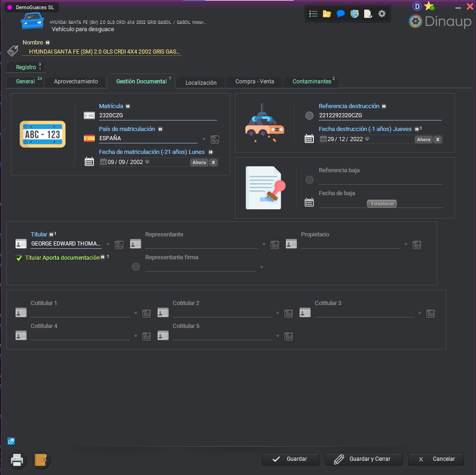Click the printer icon at bottom left

(x=17, y=460)
